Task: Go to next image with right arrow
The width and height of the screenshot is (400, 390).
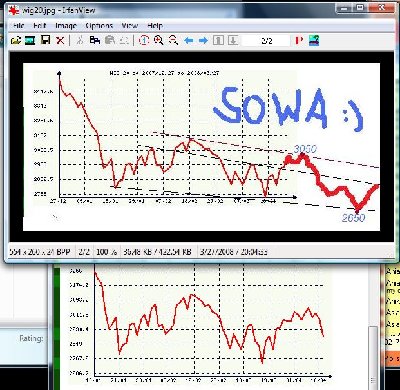Action: pos(203,41)
